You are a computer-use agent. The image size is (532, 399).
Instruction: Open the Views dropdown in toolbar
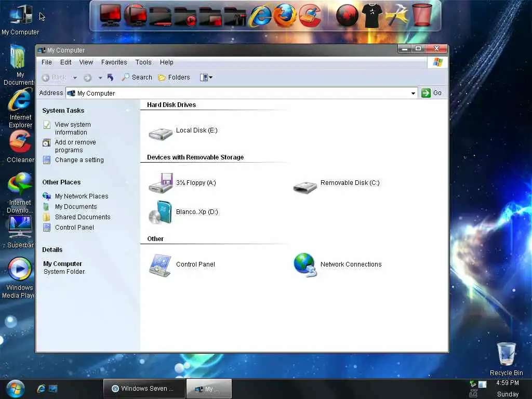coord(206,77)
